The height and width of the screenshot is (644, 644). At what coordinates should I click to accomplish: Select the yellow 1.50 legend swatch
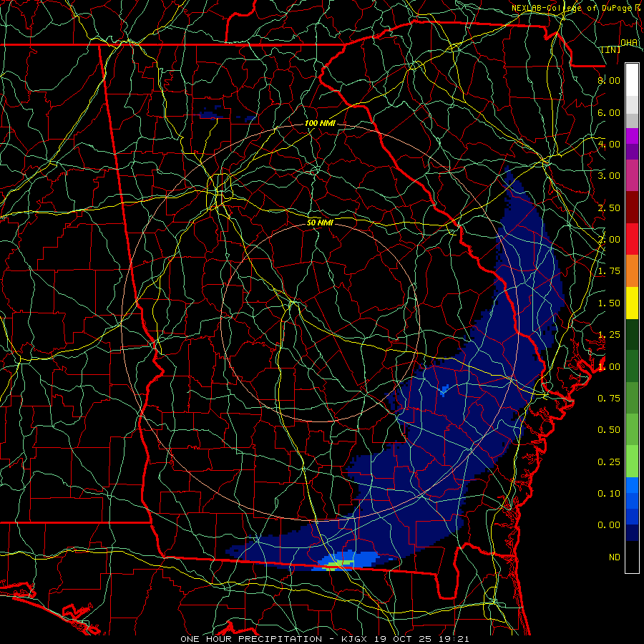(632, 303)
